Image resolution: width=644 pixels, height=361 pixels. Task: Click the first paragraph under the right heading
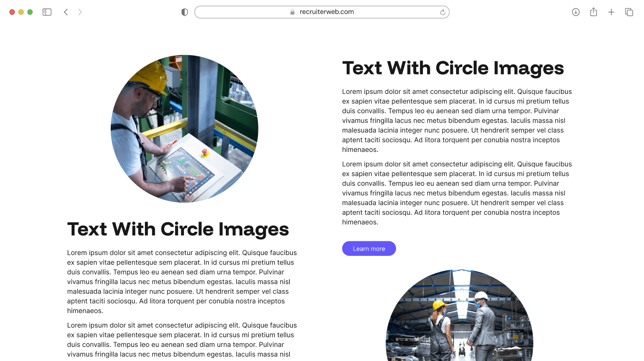(x=457, y=120)
